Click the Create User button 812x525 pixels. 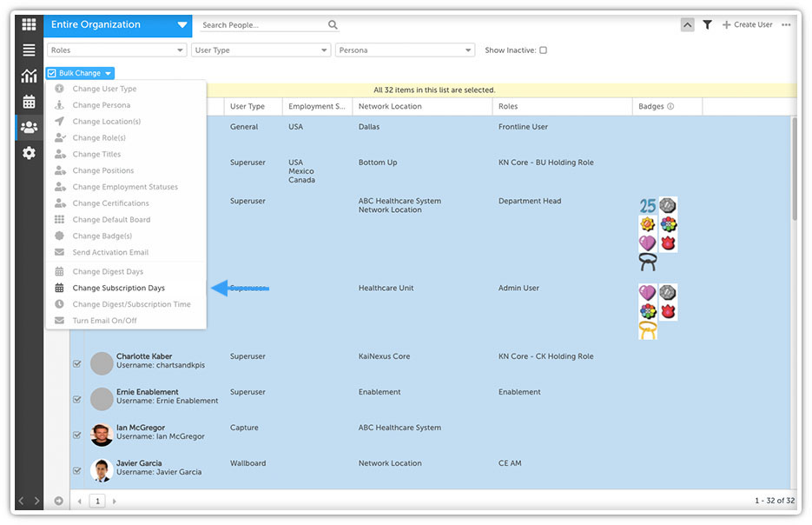point(747,25)
